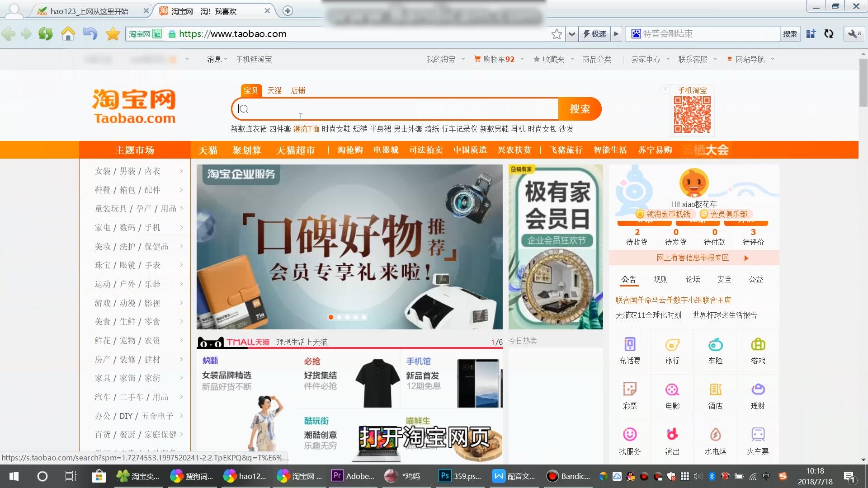Go to browser home page icon
The image size is (868, 488).
tap(68, 34)
